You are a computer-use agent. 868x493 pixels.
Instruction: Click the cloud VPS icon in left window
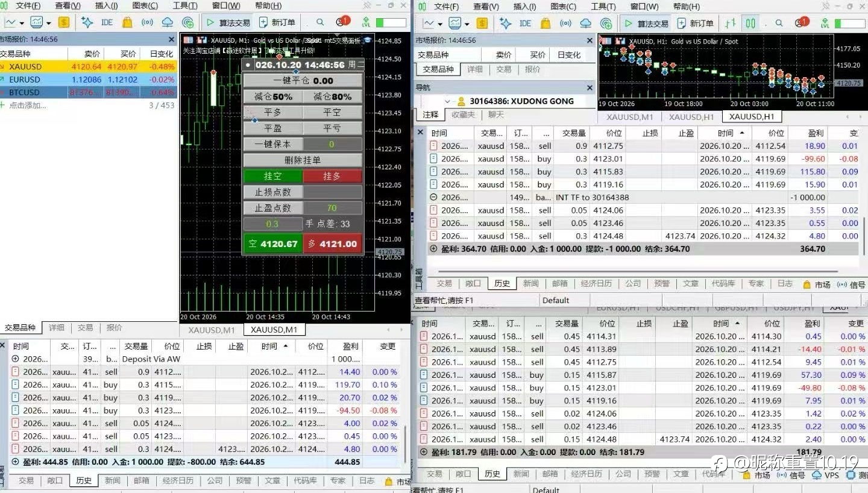(168, 22)
